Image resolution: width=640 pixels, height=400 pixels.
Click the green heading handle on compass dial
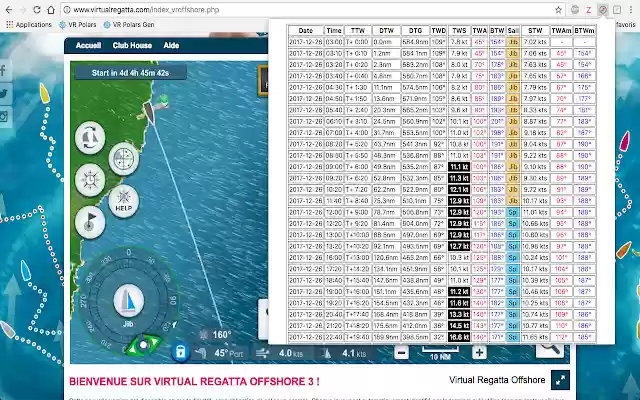tap(143, 345)
